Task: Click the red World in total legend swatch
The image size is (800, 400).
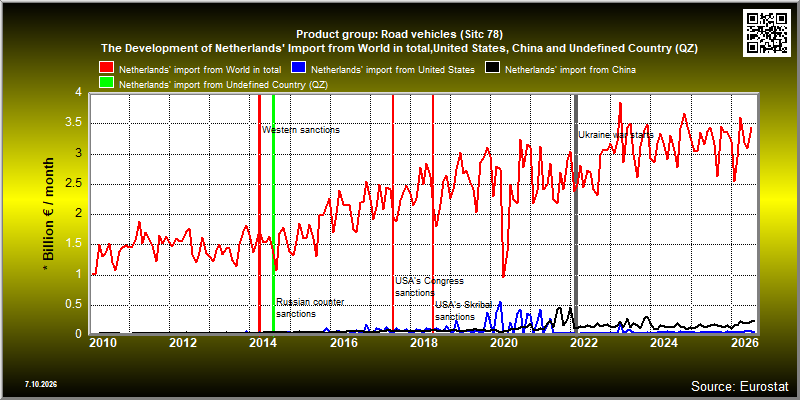Action: (107, 69)
